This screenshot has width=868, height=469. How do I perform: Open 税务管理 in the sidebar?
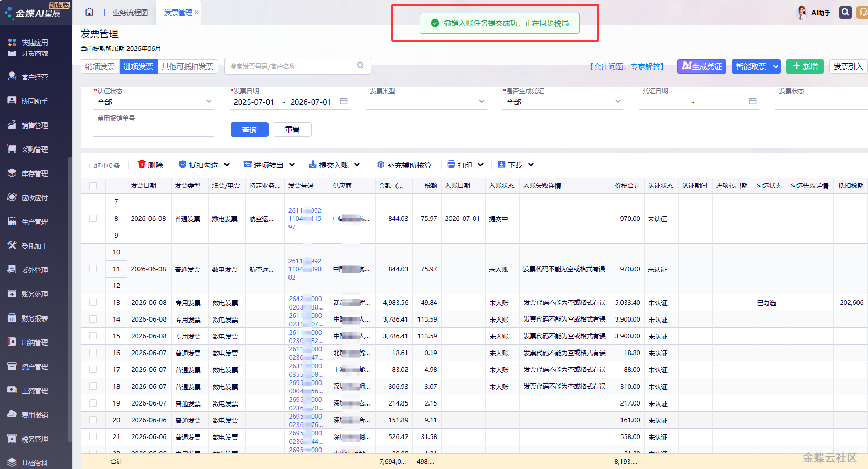point(35,439)
